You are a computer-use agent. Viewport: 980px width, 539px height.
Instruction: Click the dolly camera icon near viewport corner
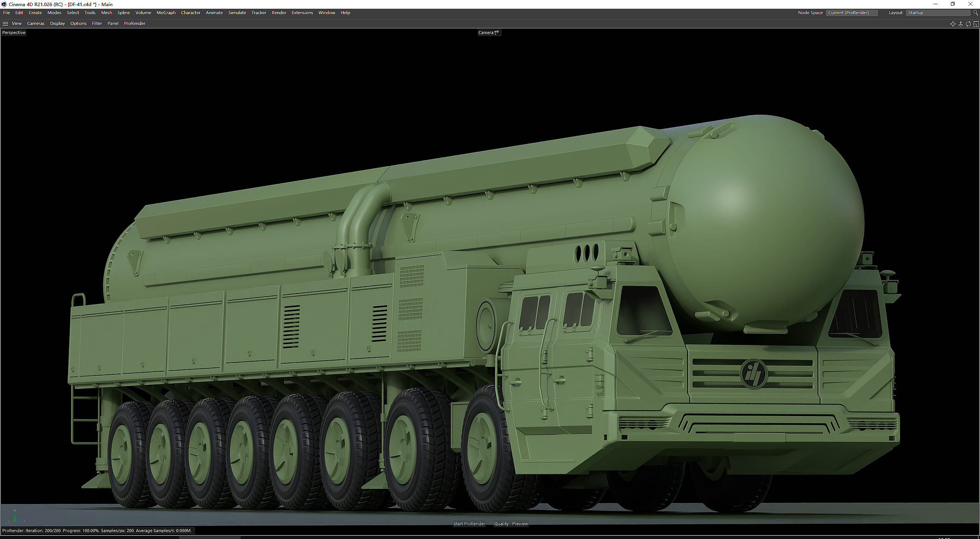[960, 24]
